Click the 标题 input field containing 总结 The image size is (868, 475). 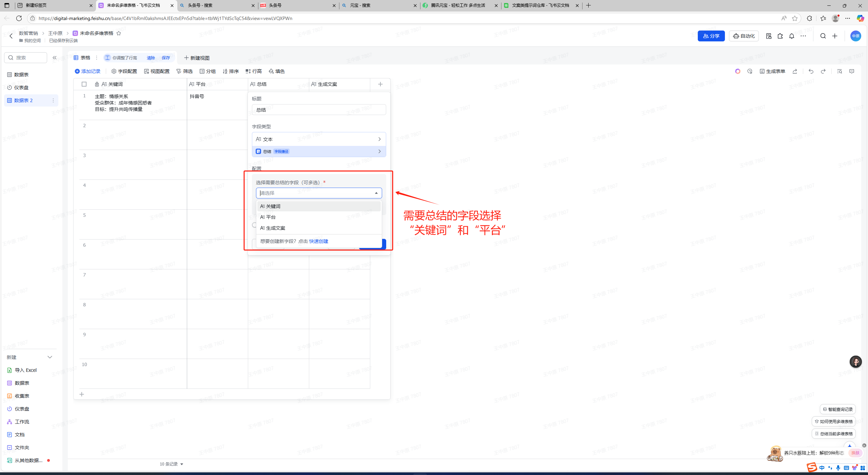tap(319, 110)
